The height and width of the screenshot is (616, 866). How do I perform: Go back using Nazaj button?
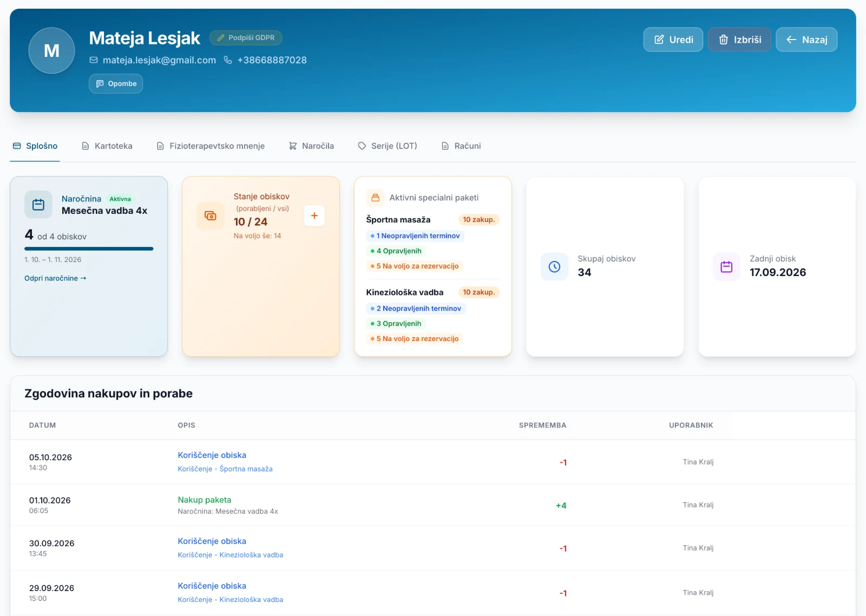click(x=806, y=40)
